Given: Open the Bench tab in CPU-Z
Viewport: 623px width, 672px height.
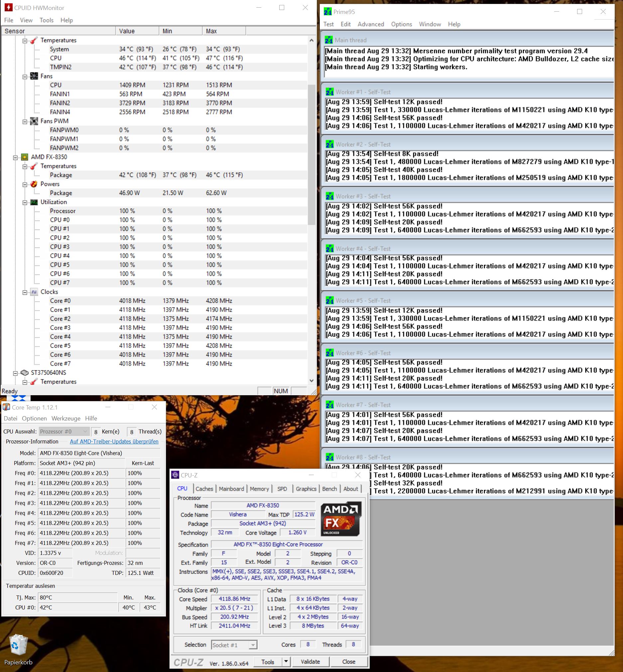Looking at the screenshot, I should click(329, 489).
